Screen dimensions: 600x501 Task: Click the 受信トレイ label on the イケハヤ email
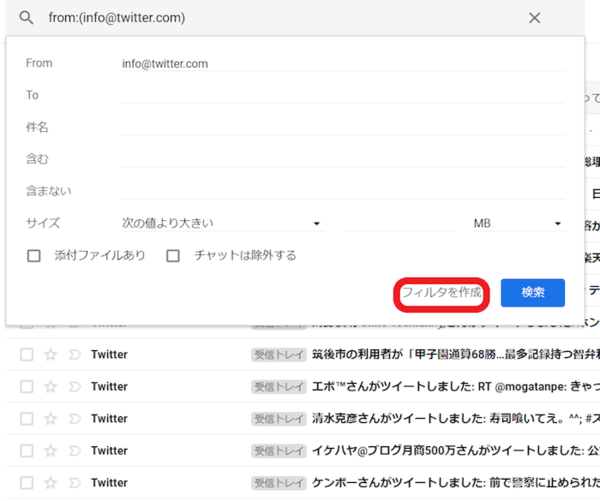279,451
